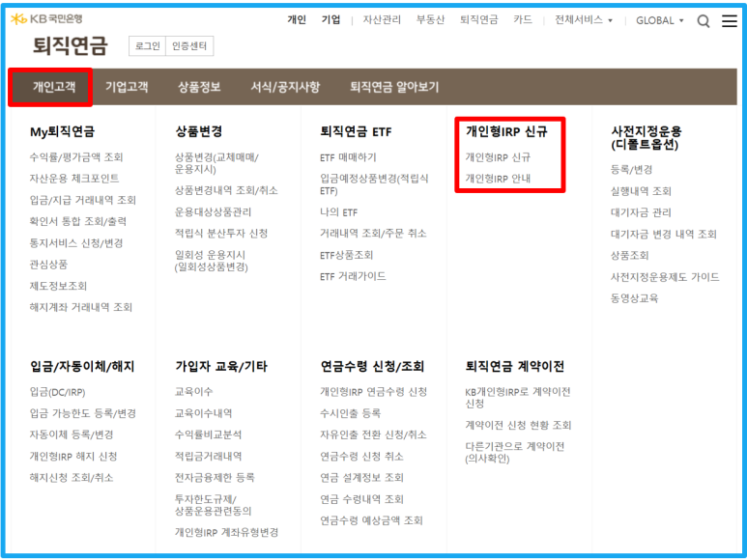Viewport: 747px width, 560px height.
Task: Click the 로그인 button
Action: pyautogui.click(x=147, y=45)
